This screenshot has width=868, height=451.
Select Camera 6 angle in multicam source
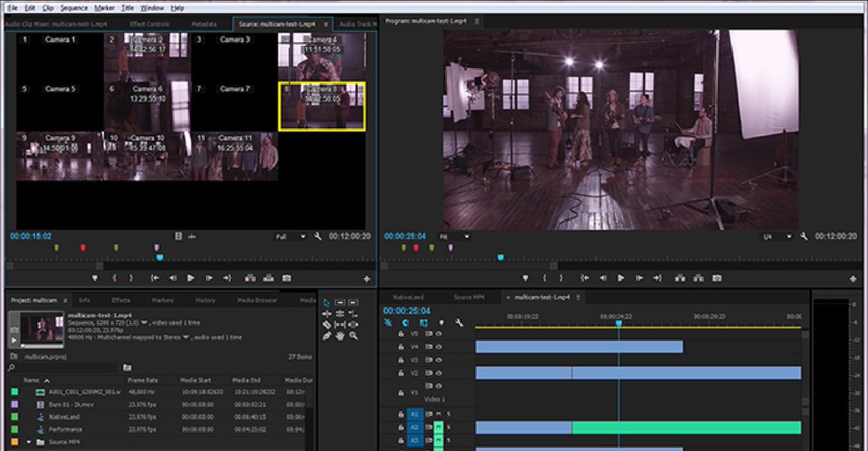pyautogui.click(x=148, y=106)
